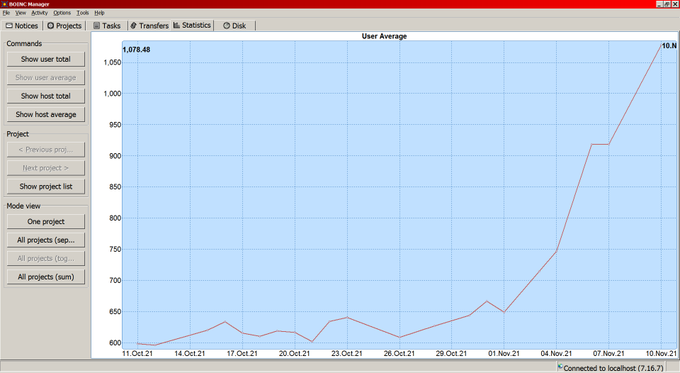
Task: Select the Statistics tab
Action: (x=192, y=25)
